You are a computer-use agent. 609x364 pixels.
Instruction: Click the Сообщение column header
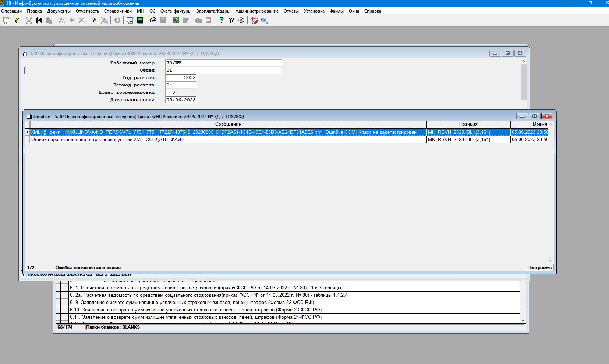click(228, 124)
